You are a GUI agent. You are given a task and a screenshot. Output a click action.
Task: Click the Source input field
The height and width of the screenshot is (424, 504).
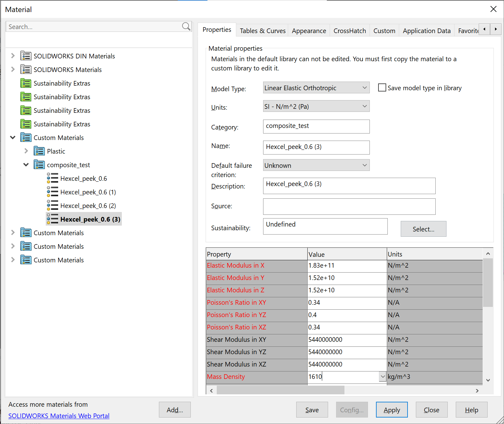[349, 206]
